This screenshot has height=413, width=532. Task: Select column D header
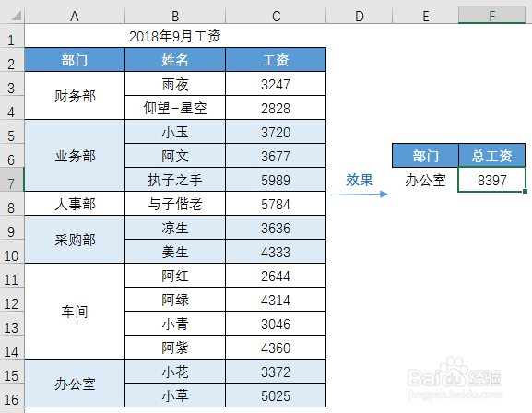359,16
